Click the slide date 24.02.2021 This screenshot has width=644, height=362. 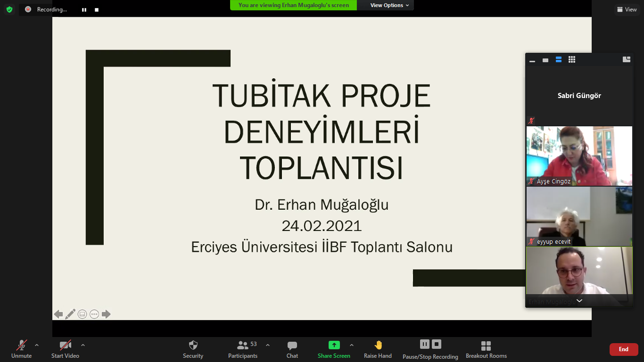click(322, 226)
